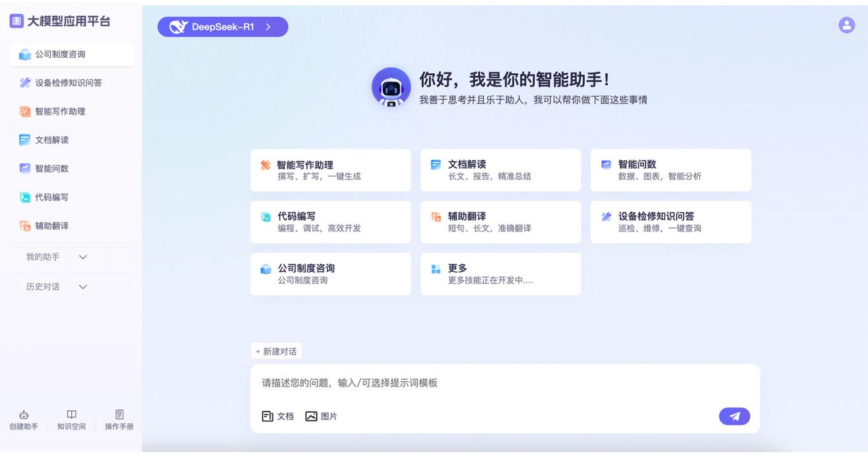Click the grid icon in the 更多 card
Image resolution: width=868 pixels, height=457 pixels.
[x=436, y=268]
